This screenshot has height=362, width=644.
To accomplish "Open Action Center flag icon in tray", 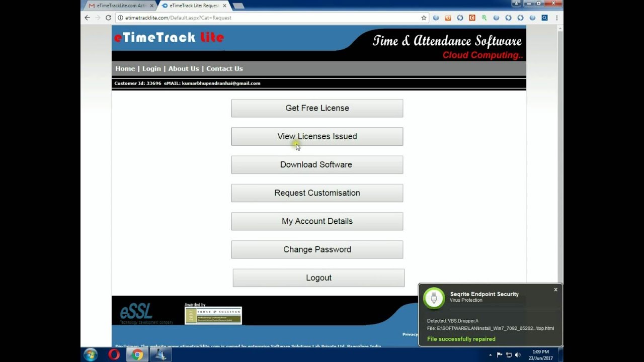I will pos(500,355).
